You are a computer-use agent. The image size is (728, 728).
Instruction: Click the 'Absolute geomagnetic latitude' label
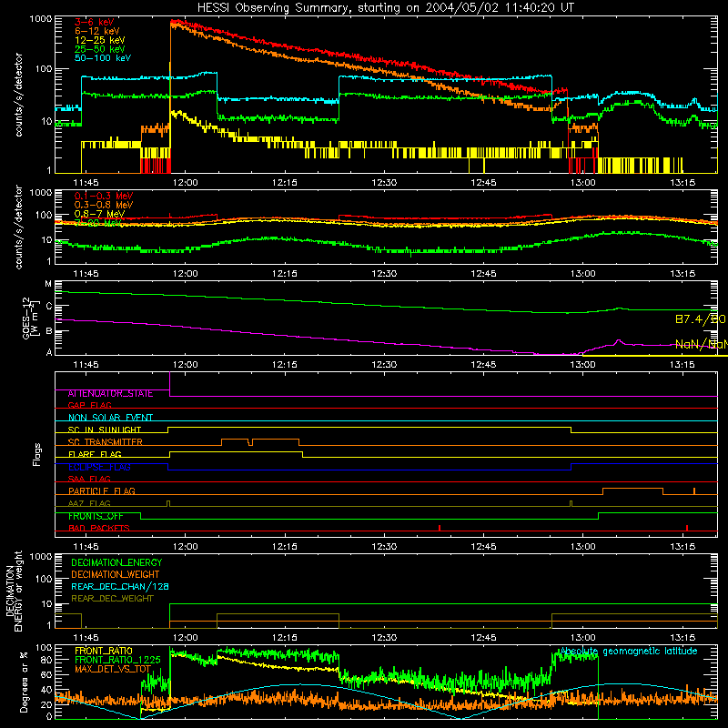click(629, 651)
